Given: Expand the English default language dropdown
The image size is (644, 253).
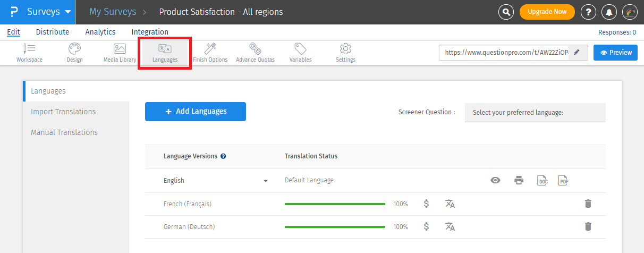Looking at the screenshot, I should (x=265, y=181).
